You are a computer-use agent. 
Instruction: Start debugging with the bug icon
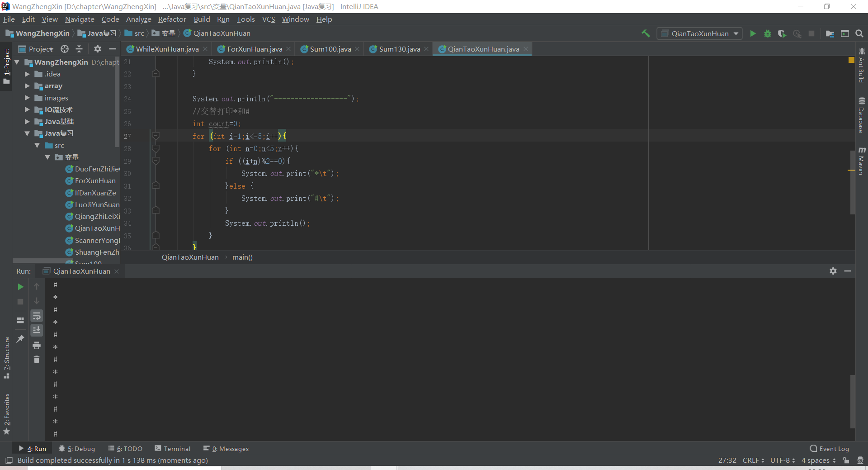[x=767, y=33]
